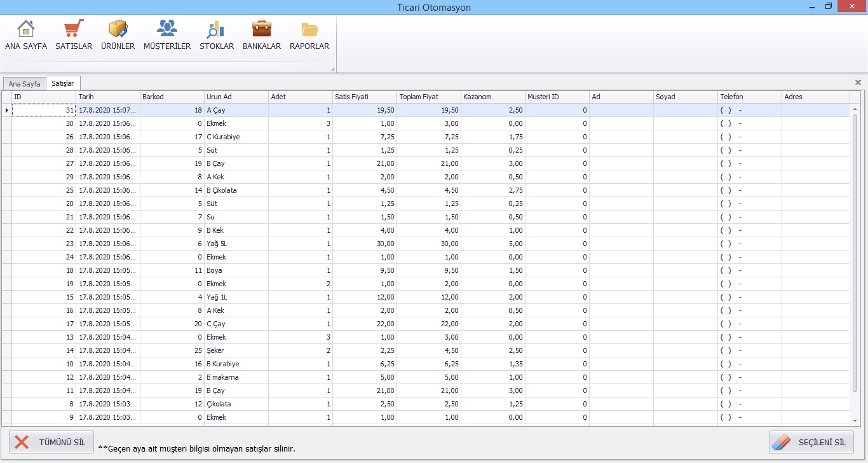
Task: Sort by ID column header
Action: click(x=43, y=97)
